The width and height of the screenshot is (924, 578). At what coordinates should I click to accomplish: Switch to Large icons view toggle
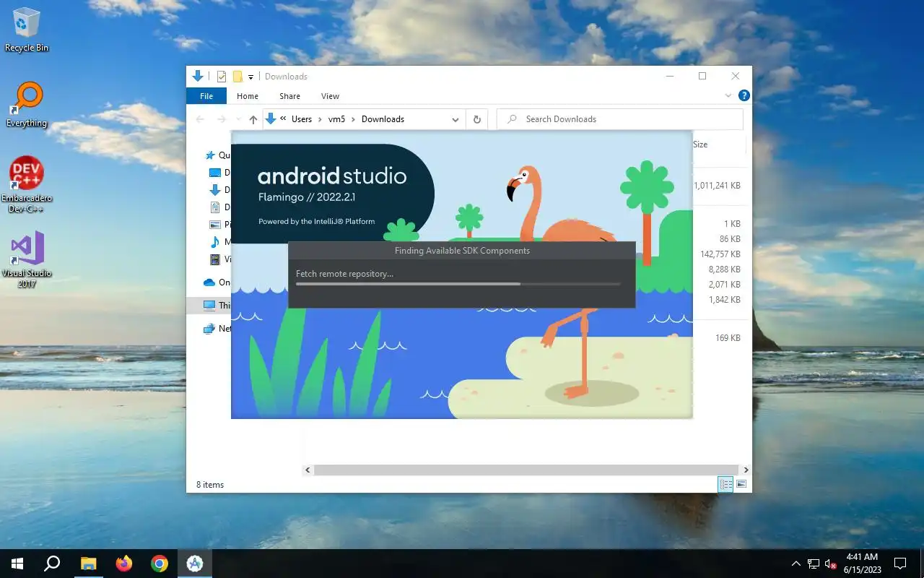point(741,485)
